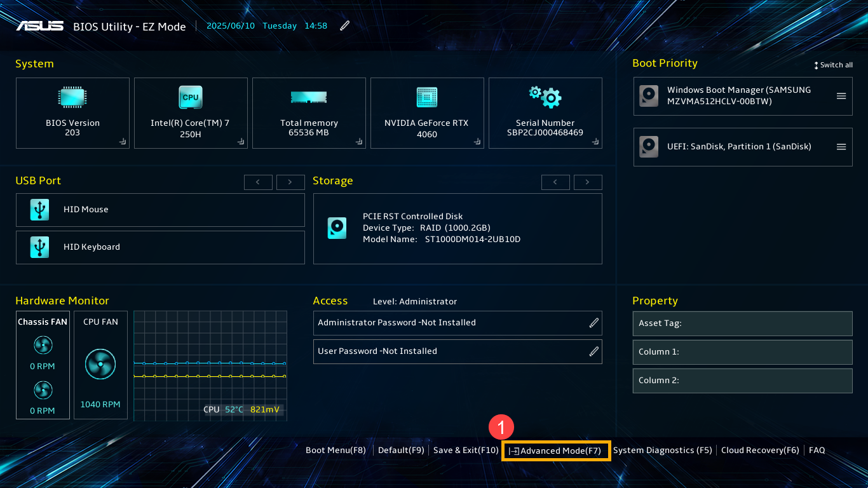The width and height of the screenshot is (868, 488).
Task: Click the Column 1 field
Action: [x=742, y=352]
